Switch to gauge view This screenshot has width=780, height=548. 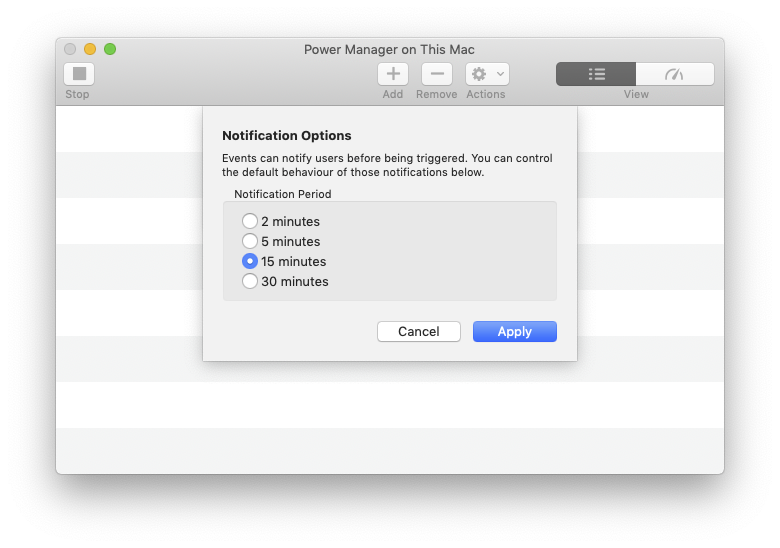(x=675, y=74)
